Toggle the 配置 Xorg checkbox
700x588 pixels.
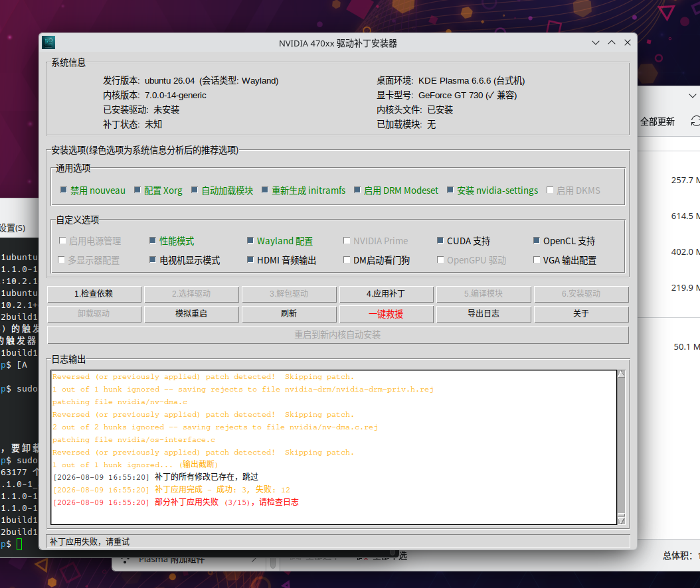click(x=137, y=190)
